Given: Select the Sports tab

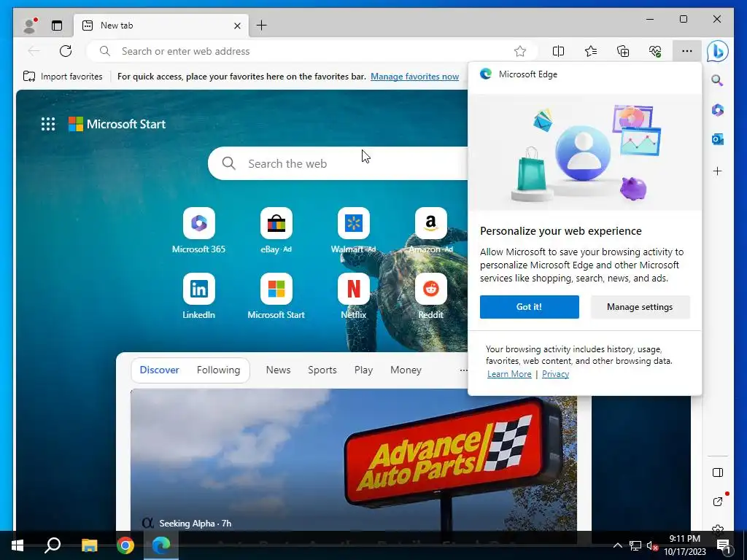Looking at the screenshot, I should pyautogui.click(x=322, y=370).
